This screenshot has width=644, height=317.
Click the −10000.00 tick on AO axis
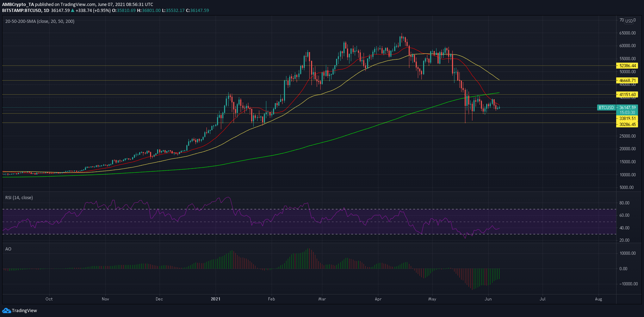628,284
